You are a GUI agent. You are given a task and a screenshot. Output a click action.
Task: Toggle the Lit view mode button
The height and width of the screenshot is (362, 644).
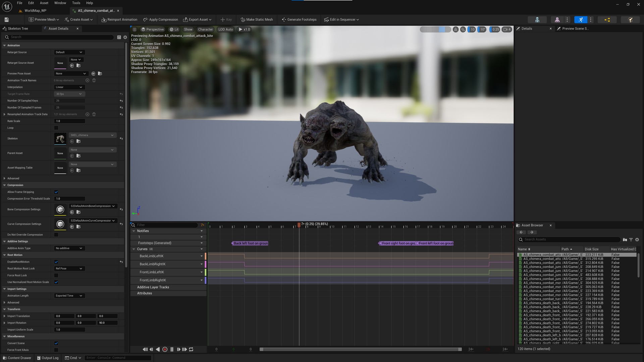[174, 29]
